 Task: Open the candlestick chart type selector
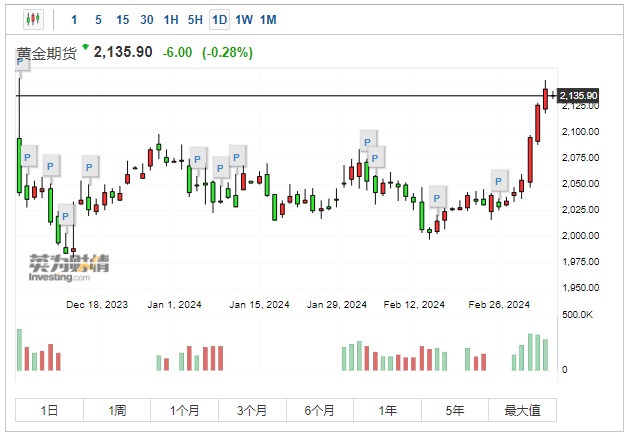click(x=31, y=19)
